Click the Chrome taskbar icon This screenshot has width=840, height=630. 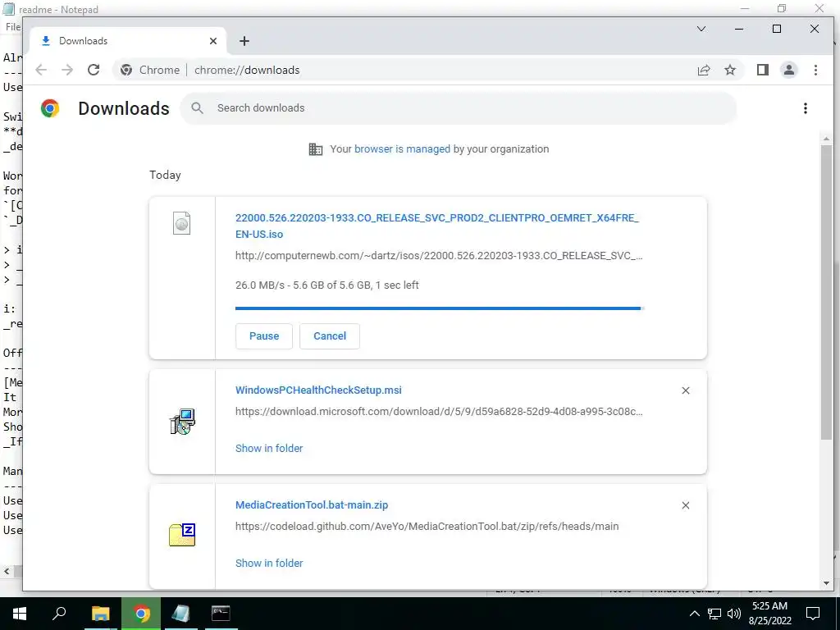[141, 614]
